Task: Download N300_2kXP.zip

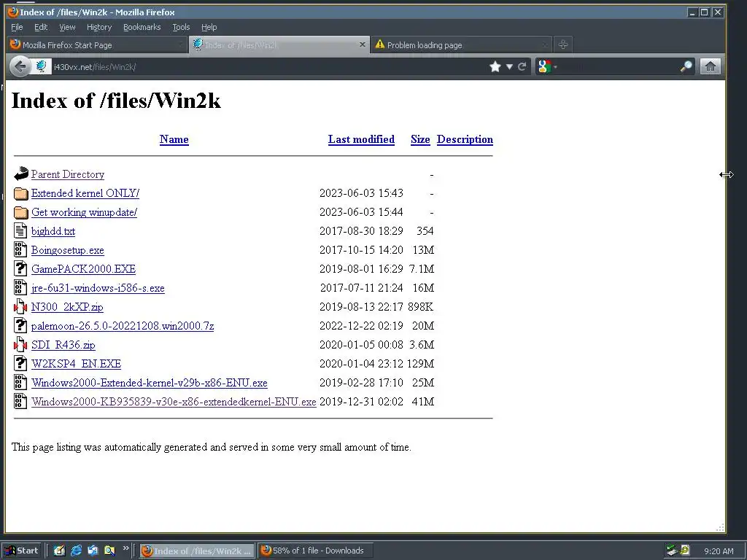Action: [67, 307]
